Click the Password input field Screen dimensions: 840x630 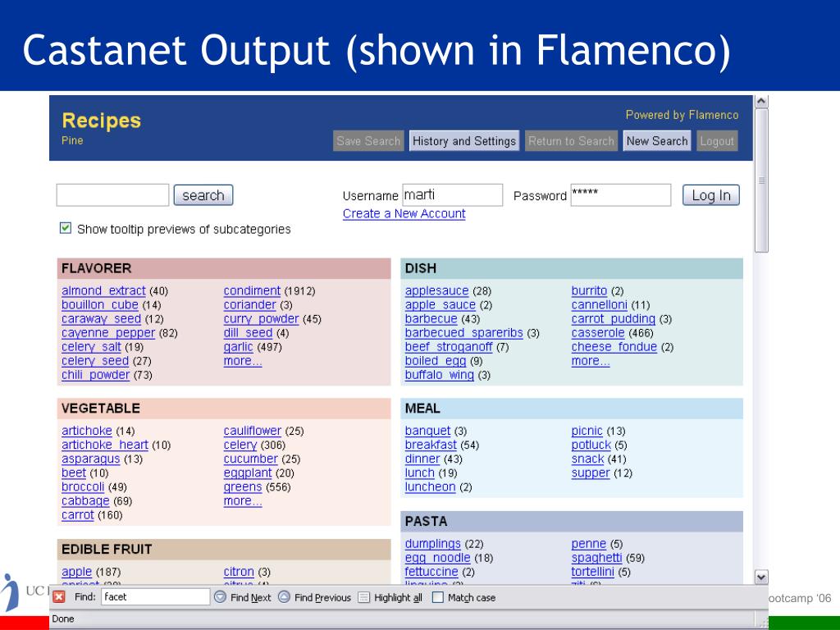621,195
